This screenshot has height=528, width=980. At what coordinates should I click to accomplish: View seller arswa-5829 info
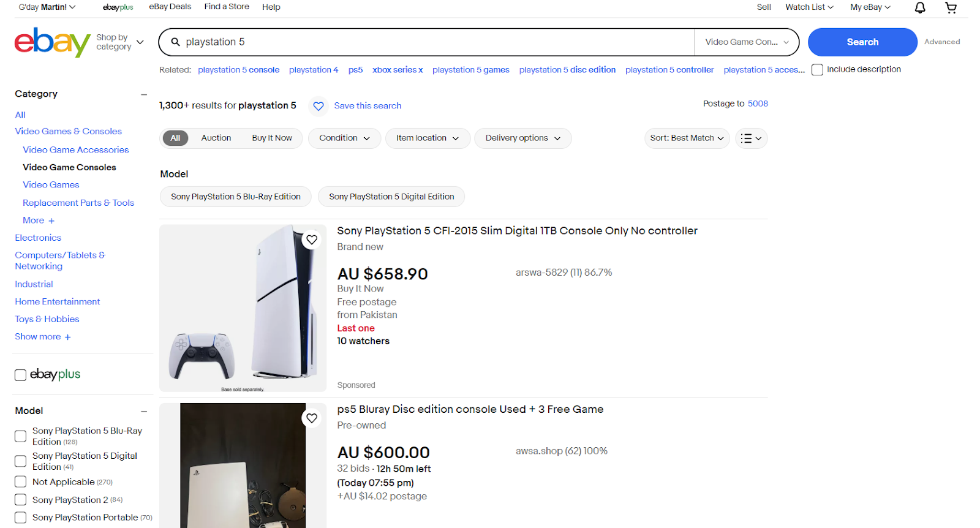[563, 273]
